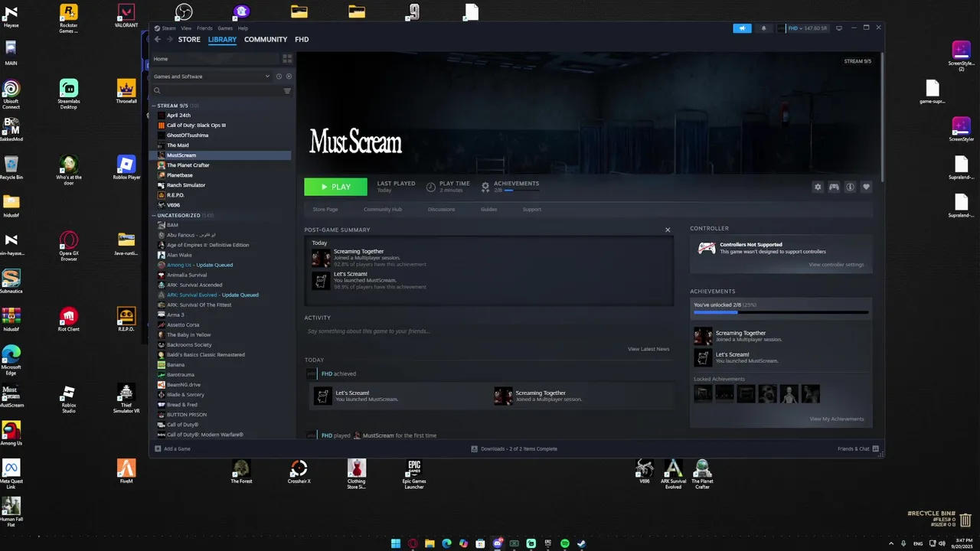The height and width of the screenshot is (551, 980).
Task: Click the first locked achievement thumbnail
Action: [x=703, y=393]
